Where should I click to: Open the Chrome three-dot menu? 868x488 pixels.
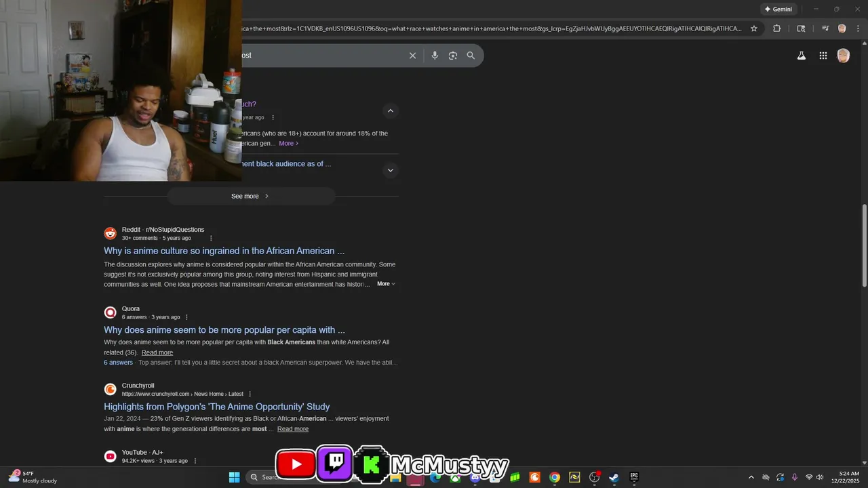tap(857, 28)
